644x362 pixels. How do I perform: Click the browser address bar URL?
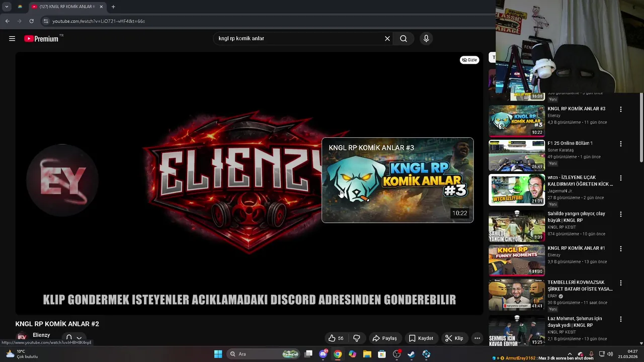[99, 21]
